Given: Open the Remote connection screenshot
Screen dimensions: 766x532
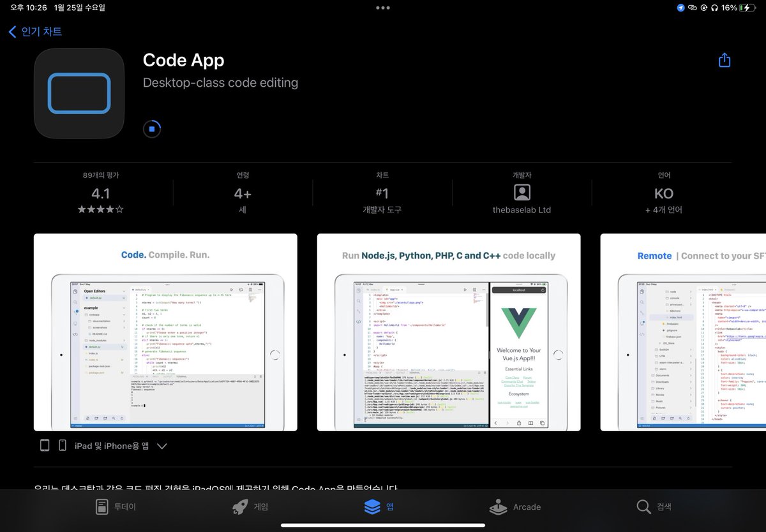Looking at the screenshot, I should coord(683,332).
